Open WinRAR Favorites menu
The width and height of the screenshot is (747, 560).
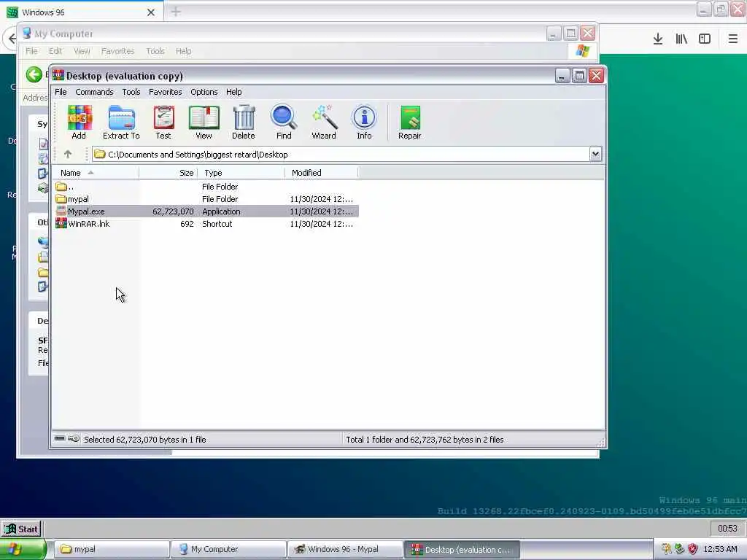[x=166, y=92]
